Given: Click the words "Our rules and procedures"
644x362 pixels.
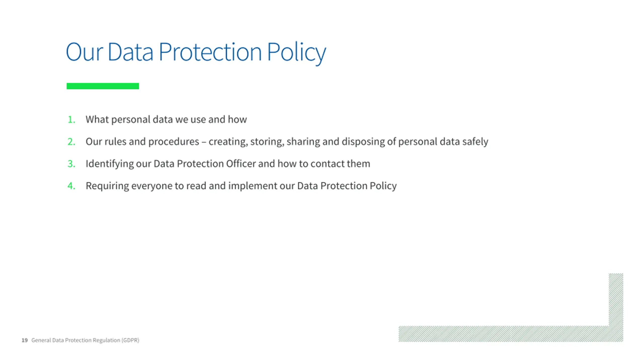Looking at the screenshot, I should [x=142, y=142].
